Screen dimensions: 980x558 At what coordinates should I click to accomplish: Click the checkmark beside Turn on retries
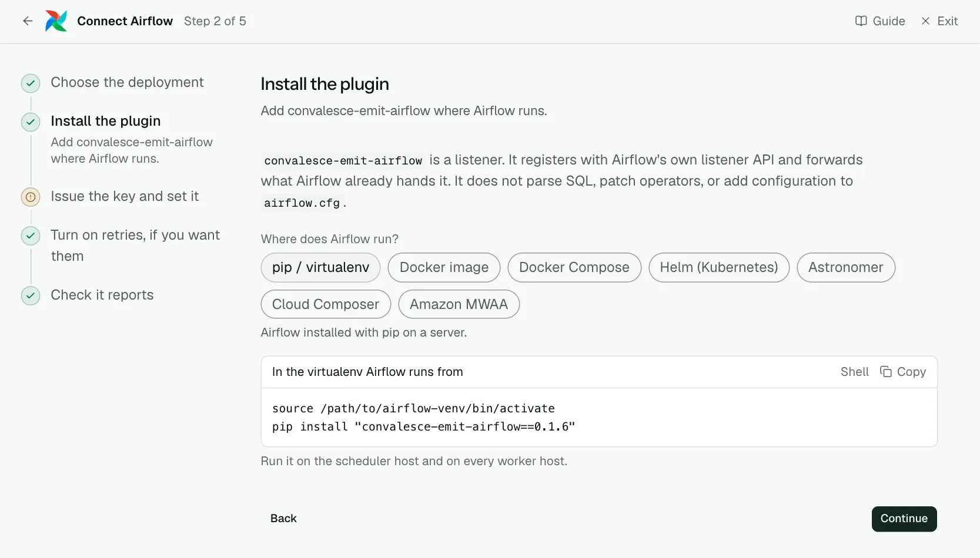[31, 236]
